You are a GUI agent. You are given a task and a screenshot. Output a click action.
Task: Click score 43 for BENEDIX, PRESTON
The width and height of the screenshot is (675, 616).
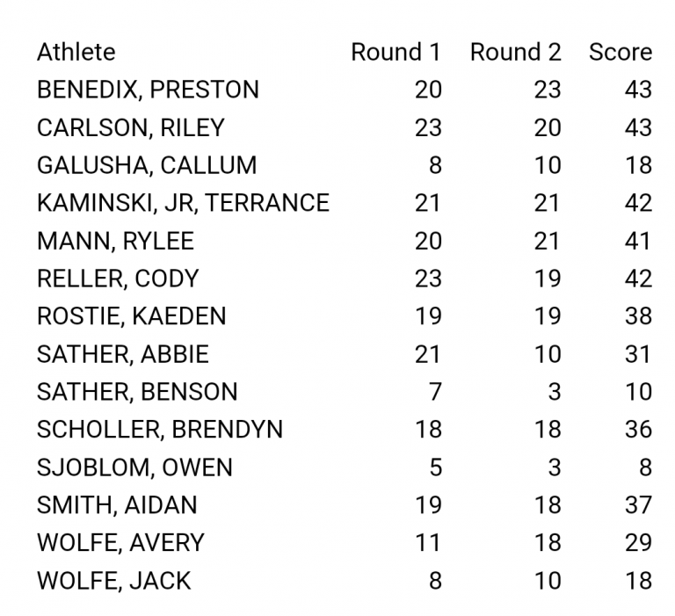638,90
